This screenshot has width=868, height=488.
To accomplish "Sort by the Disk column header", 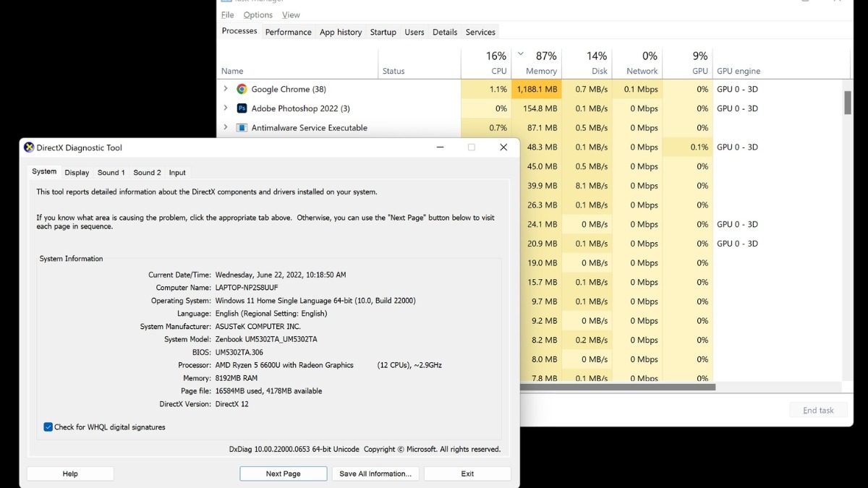I will tap(587, 64).
